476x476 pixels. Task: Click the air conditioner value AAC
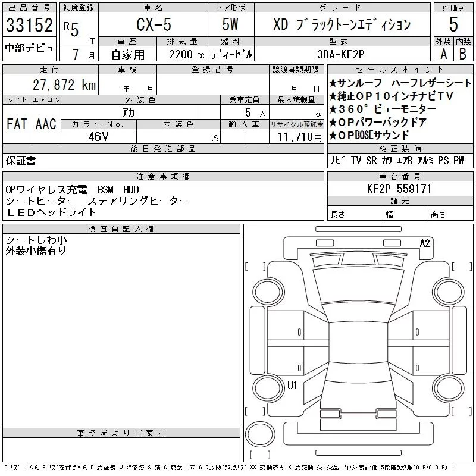pyautogui.click(x=46, y=124)
